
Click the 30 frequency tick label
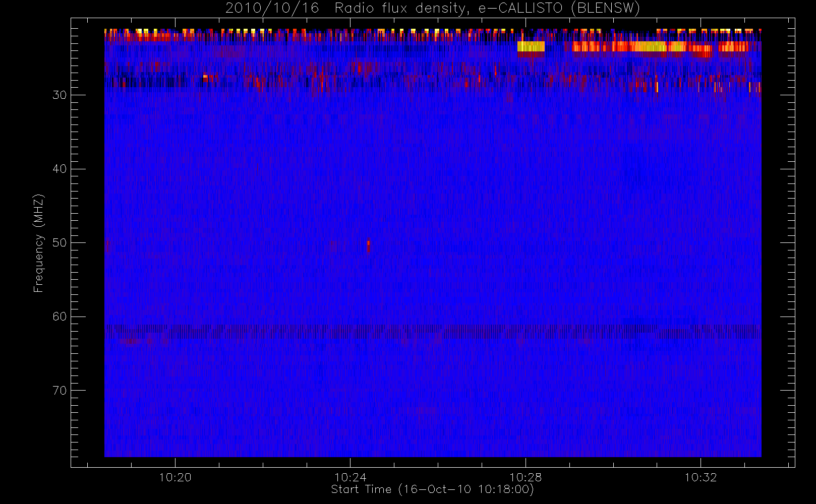click(x=60, y=95)
